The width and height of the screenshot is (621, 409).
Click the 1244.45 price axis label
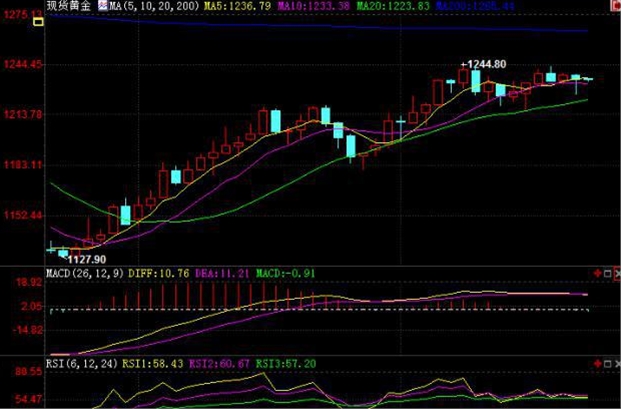[x=23, y=64]
